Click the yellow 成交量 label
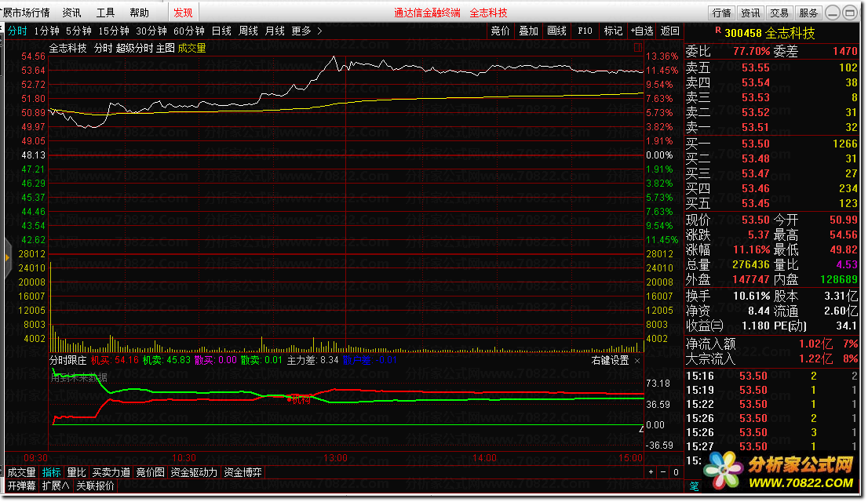868x502 pixels. (x=191, y=48)
